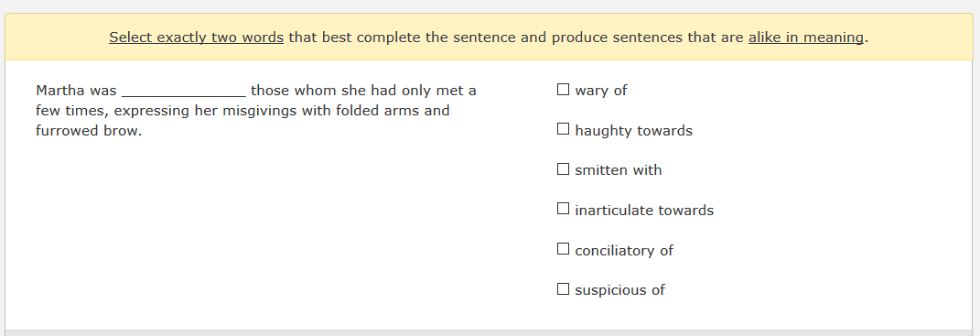Click the 'inarticulate towards' option label
The width and height of the screenshot is (980, 336).
click(644, 211)
